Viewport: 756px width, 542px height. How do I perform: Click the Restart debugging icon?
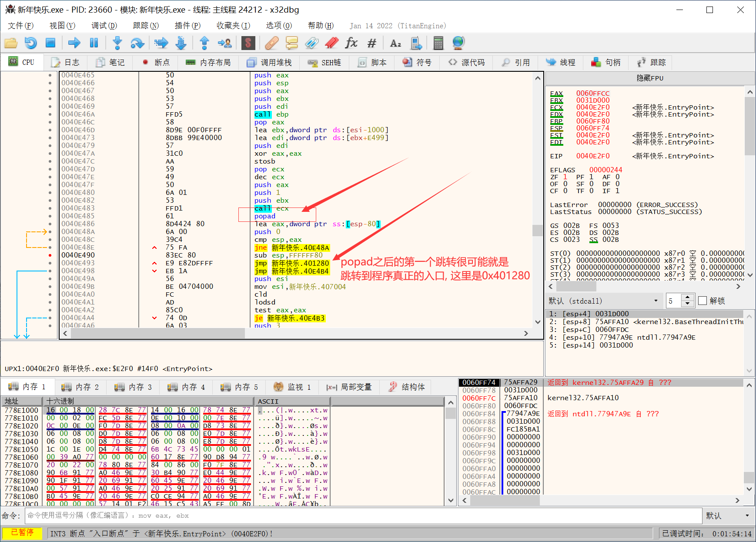[31, 43]
